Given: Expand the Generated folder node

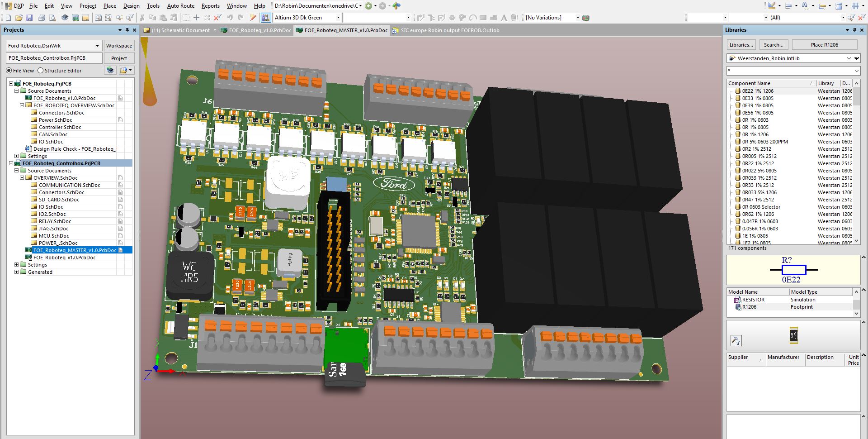Looking at the screenshot, I should tap(16, 272).
